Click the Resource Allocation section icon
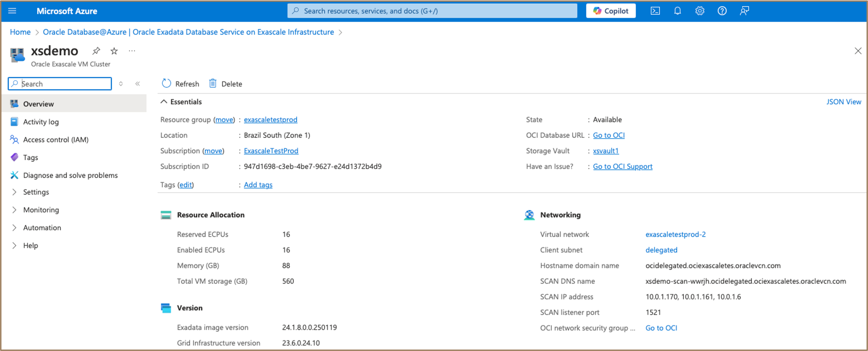 pos(166,215)
